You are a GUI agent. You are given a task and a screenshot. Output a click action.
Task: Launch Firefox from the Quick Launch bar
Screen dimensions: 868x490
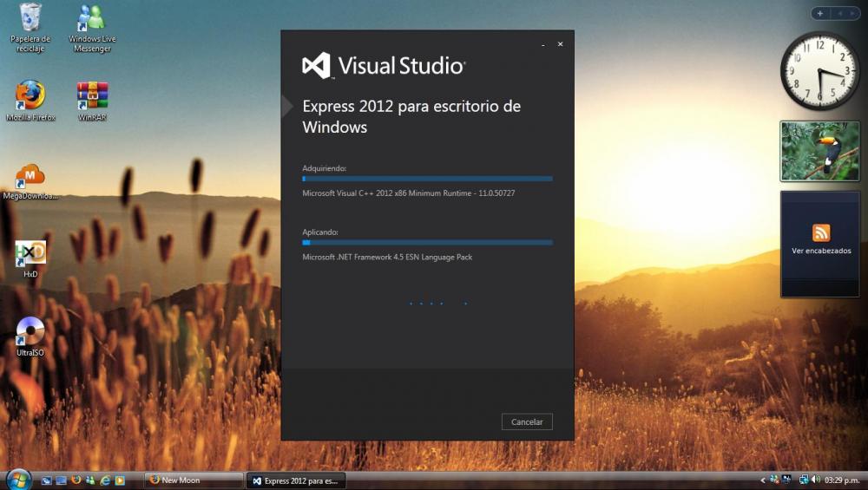[x=76, y=480]
